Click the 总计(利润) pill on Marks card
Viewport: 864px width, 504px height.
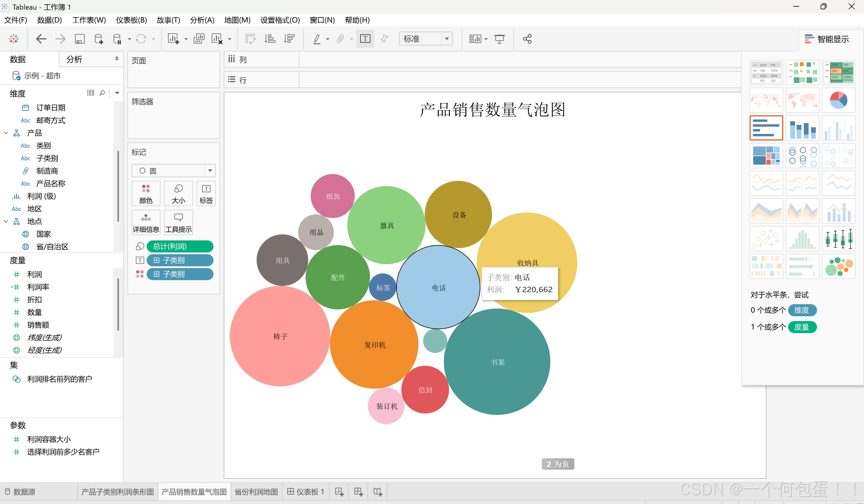coord(180,246)
